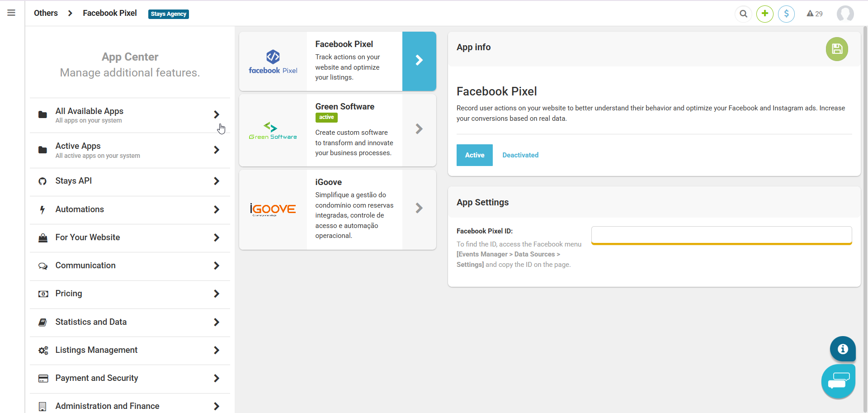
Task: Open the Active Apps category
Action: point(130,150)
